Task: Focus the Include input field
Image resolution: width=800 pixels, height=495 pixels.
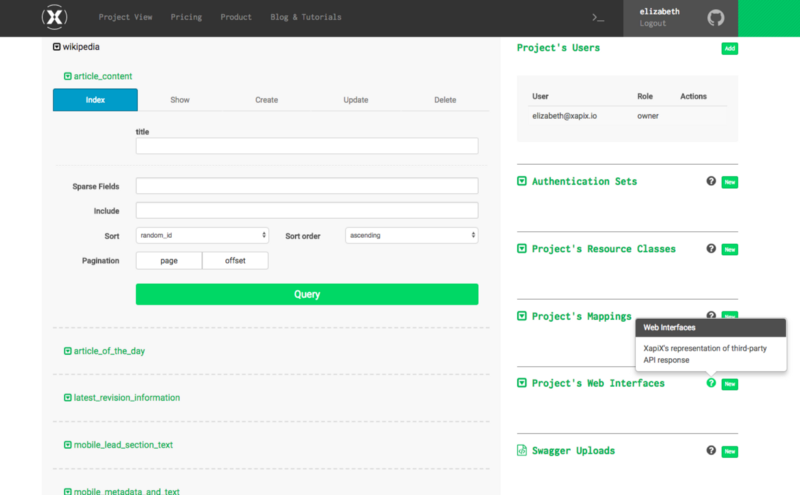Action: pos(307,210)
